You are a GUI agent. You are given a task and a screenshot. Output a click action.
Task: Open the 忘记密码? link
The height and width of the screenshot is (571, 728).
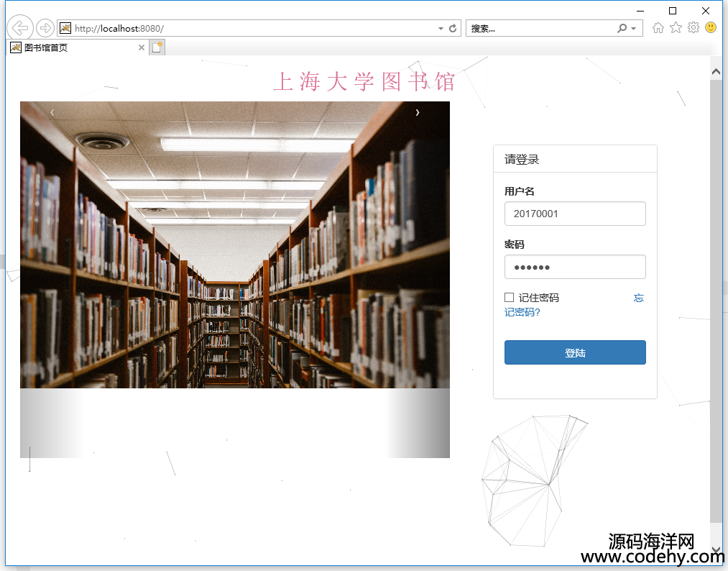click(522, 312)
